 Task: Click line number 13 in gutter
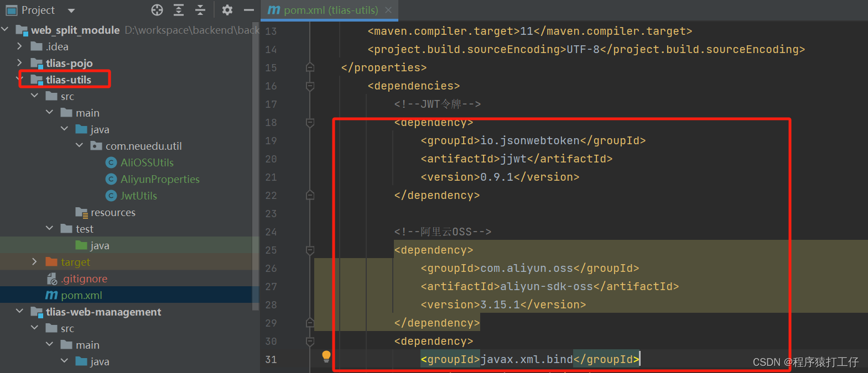coord(271,31)
